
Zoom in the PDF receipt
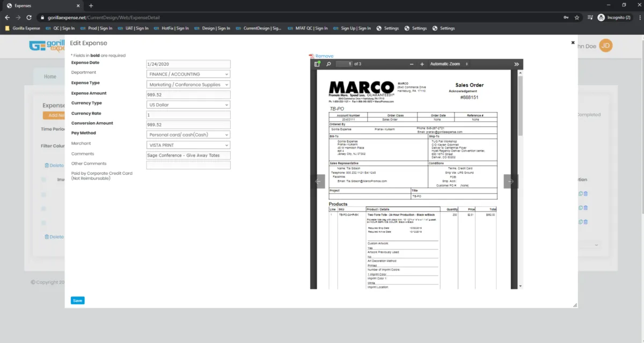point(422,64)
